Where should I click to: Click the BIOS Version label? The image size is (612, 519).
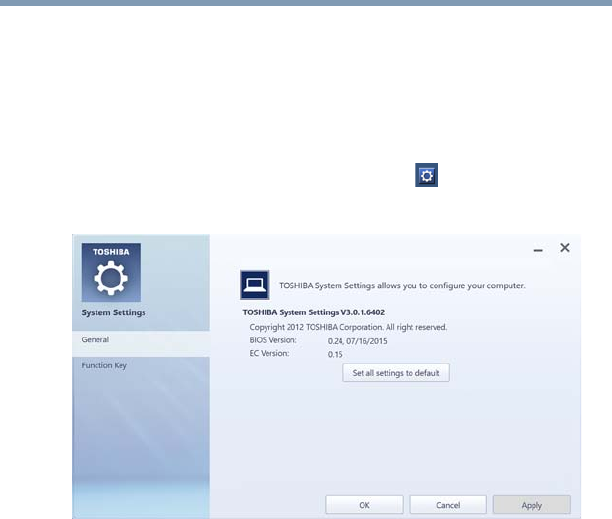[273, 340]
